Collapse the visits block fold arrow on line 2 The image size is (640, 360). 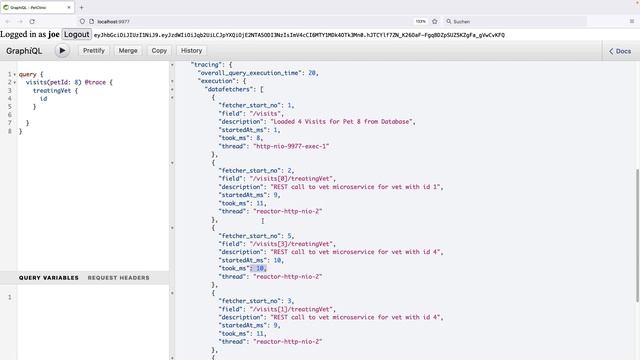pyautogui.click(x=15, y=82)
